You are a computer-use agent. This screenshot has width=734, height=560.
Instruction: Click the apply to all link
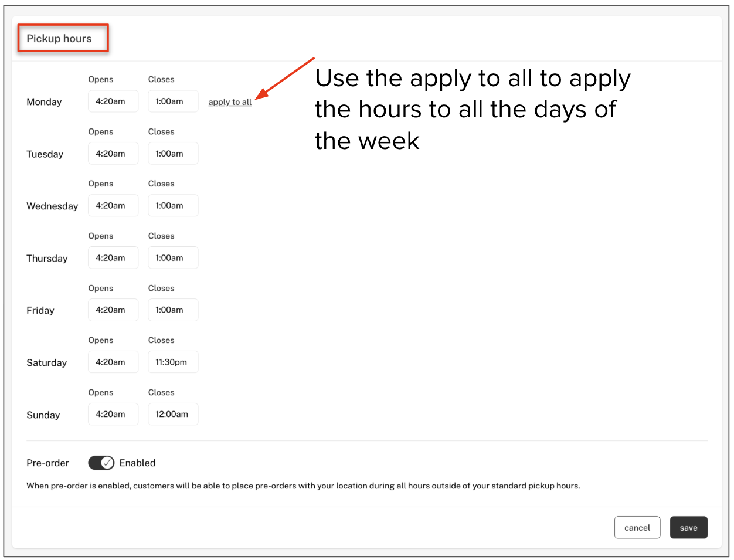[230, 102]
